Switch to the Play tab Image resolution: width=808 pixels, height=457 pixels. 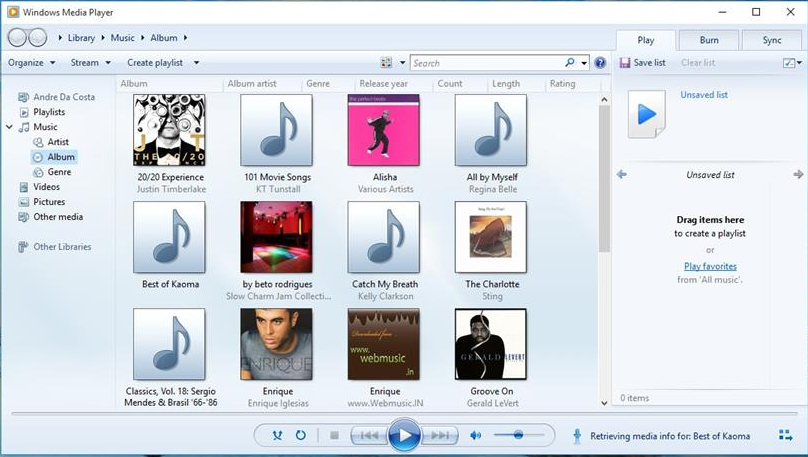click(646, 40)
